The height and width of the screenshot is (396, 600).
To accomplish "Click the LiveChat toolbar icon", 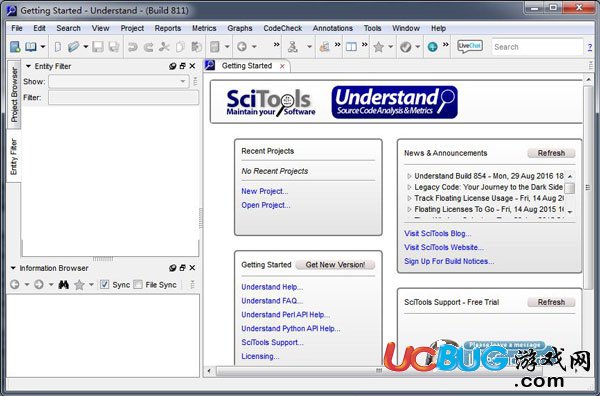I will [470, 47].
